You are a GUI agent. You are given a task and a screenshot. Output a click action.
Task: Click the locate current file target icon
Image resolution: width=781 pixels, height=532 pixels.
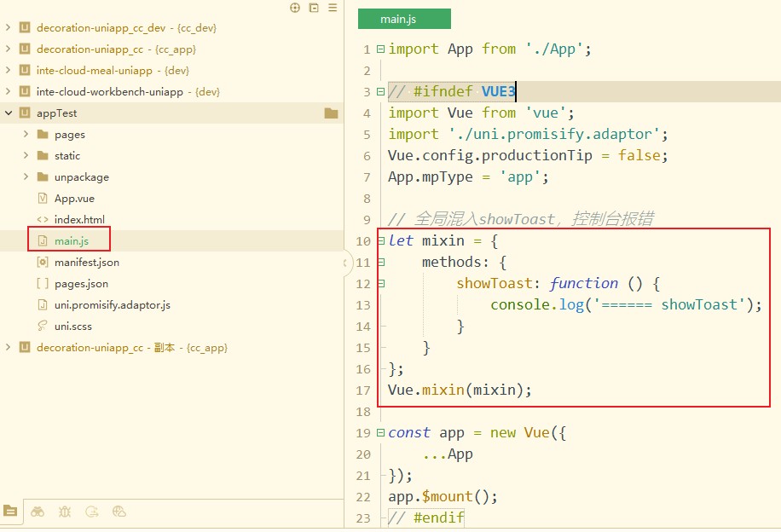295,8
